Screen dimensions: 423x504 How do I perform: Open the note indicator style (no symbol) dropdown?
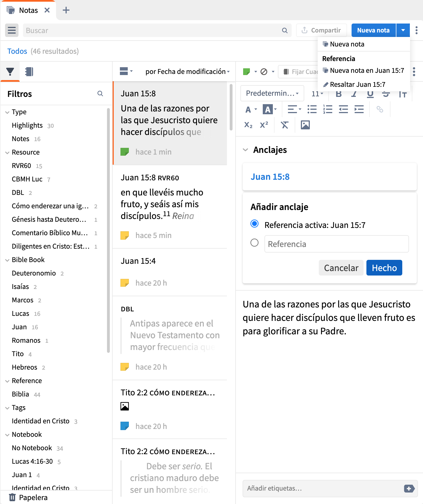click(267, 72)
